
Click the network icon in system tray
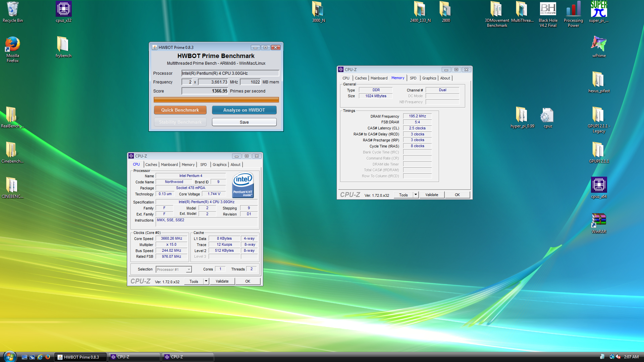click(611, 357)
